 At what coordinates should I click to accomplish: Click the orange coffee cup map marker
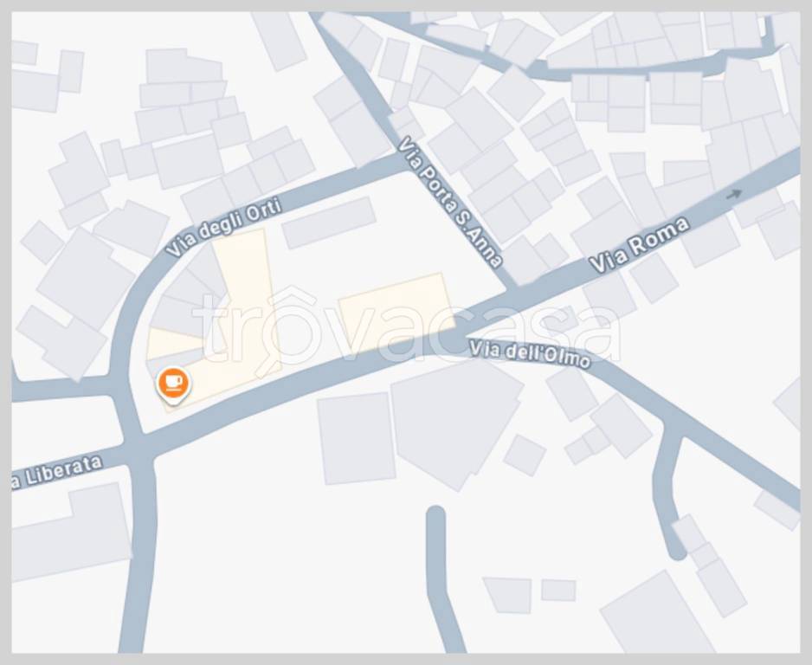(x=173, y=384)
